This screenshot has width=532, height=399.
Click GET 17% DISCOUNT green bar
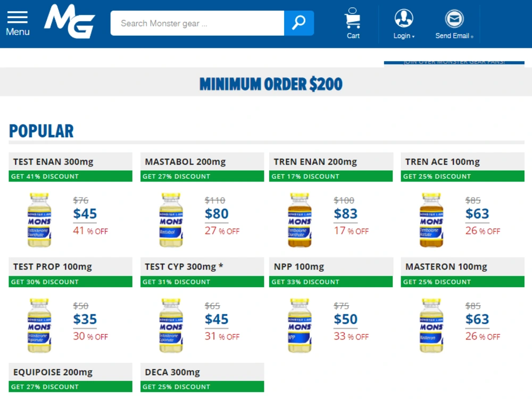[x=331, y=176]
